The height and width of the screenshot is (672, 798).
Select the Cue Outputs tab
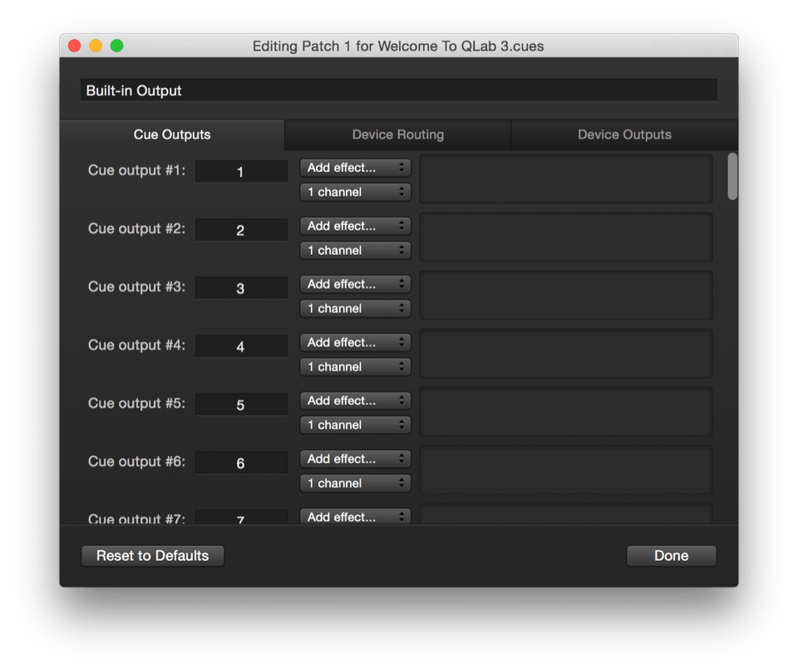172,135
